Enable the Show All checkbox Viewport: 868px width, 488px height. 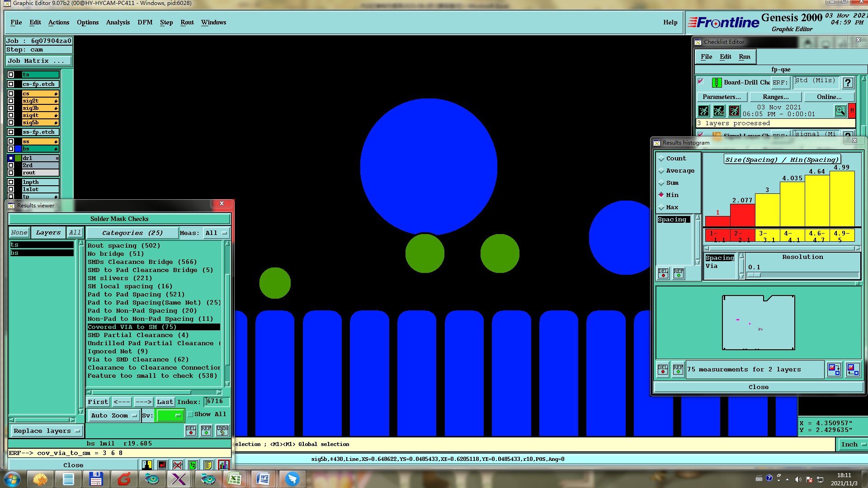click(x=190, y=414)
